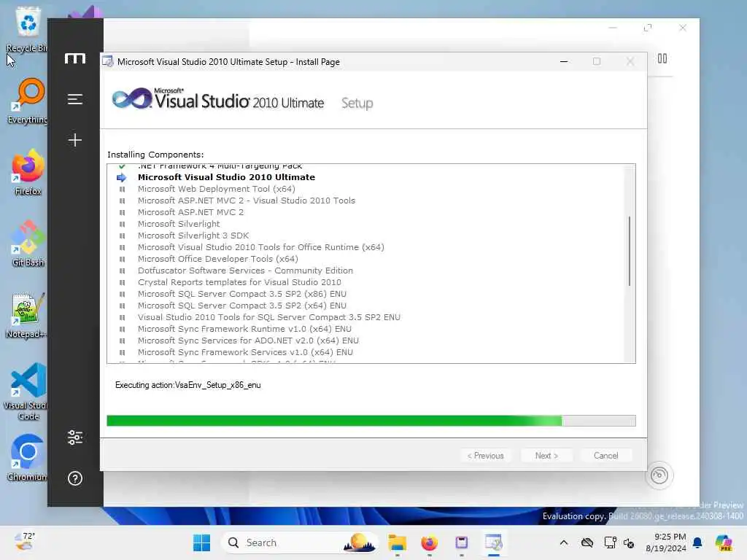Click the Previous button
The width and height of the screenshot is (747, 560).
pyautogui.click(x=485, y=456)
